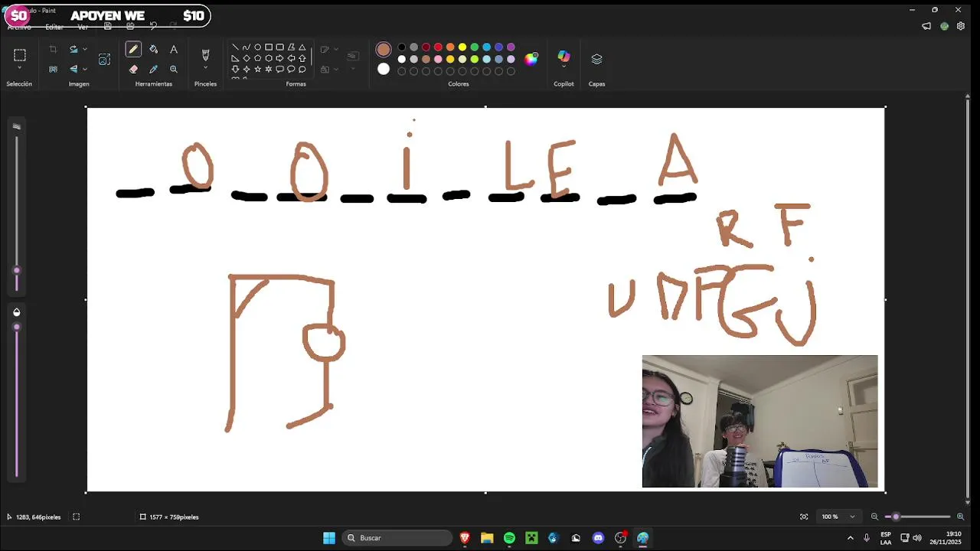This screenshot has width=980, height=551.
Task: Click the Undo arrow
Action: pos(153,26)
